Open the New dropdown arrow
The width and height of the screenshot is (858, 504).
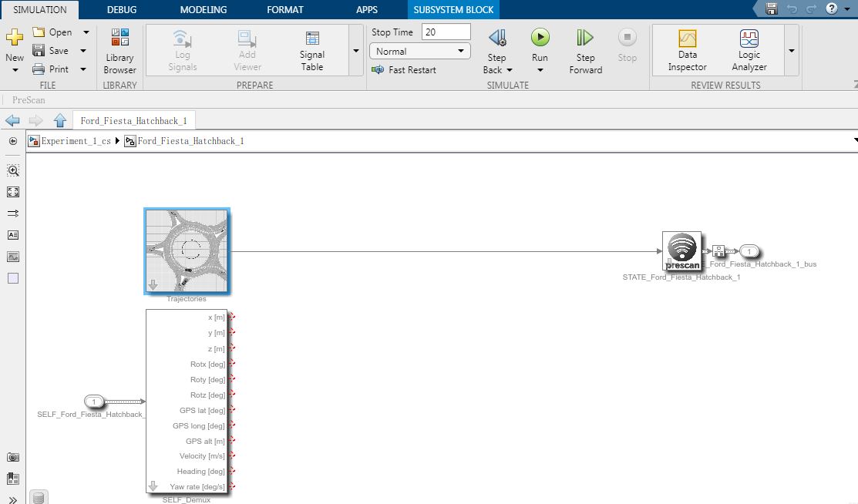point(15,70)
